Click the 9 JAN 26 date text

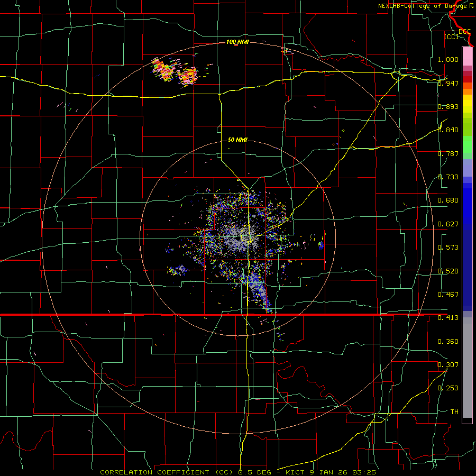pyautogui.click(x=329, y=472)
